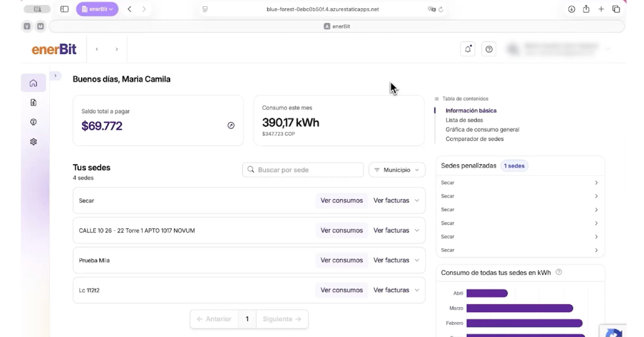This screenshot has height=337, width=644.
Task: Click the Buscar por sede search field
Action: tap(303, 170)
